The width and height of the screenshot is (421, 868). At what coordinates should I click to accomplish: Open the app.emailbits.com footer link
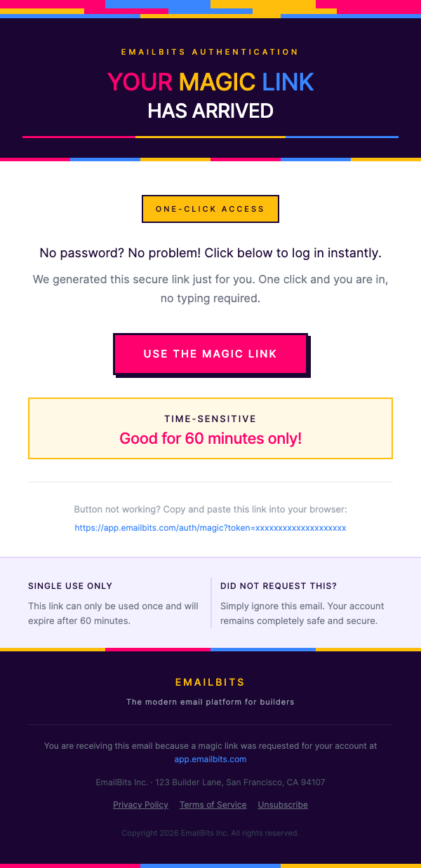[210, 759]
